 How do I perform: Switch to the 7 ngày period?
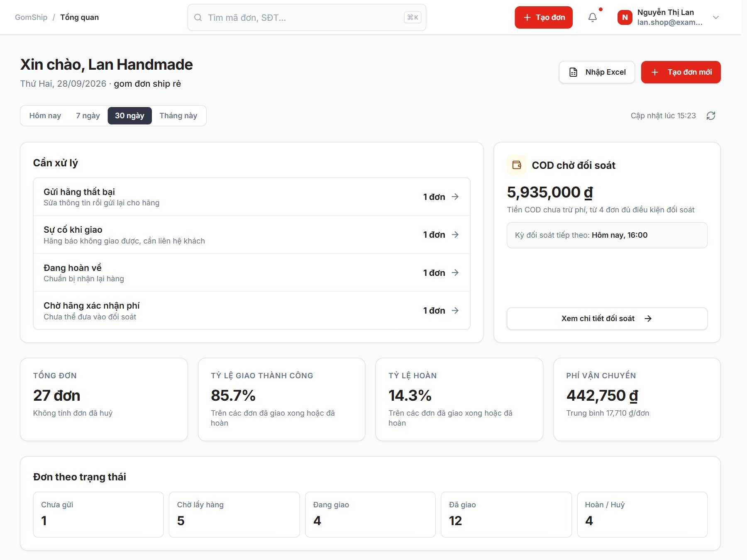pos(88,116)
